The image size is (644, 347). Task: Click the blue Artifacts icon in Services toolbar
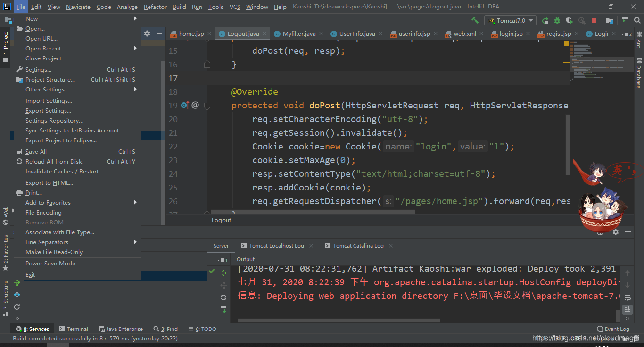pos(17,295)
